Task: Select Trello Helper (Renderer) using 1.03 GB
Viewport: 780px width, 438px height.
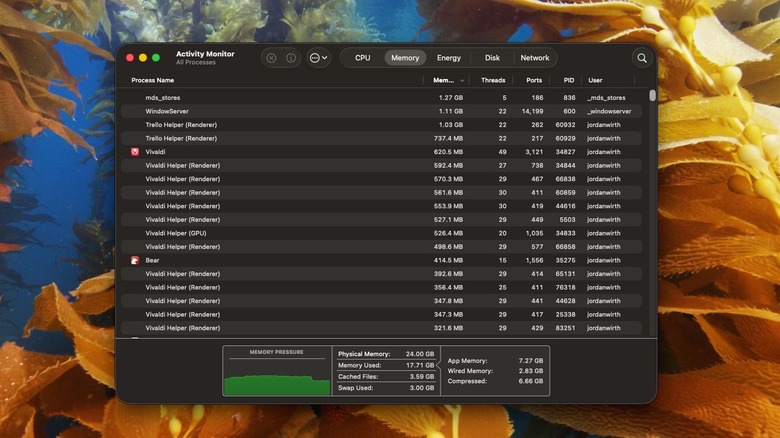Action: (x=382, y=125)
